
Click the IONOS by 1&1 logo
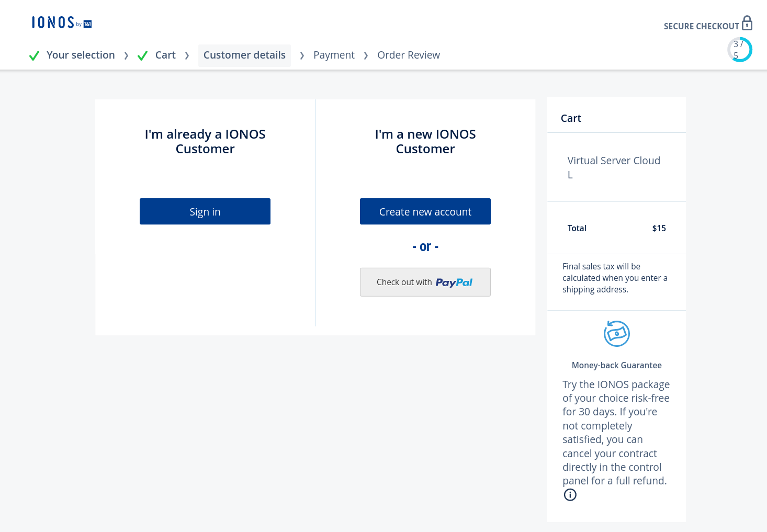click(62, 22)
